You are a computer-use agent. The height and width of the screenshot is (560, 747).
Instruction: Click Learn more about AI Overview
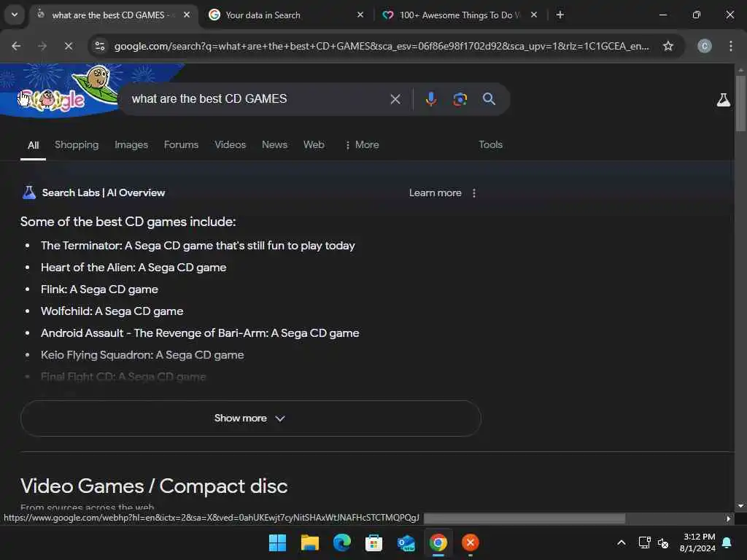tap(435, 192)
